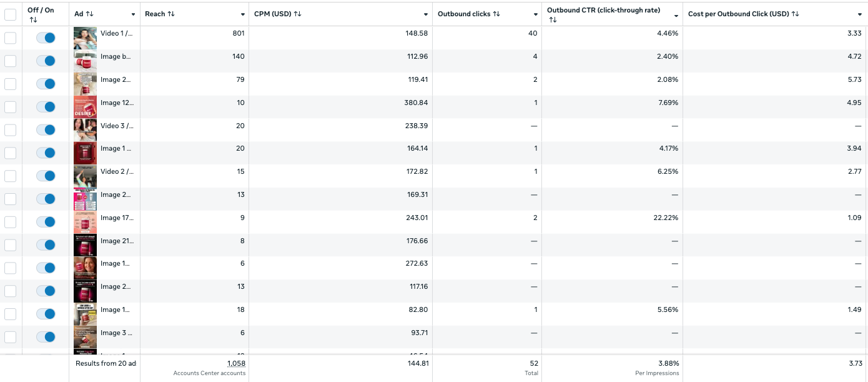This screenshot has width=868, height=382.
Task: Click sort arrows next to Outbound clicks
Action: (x=496, y=14)
